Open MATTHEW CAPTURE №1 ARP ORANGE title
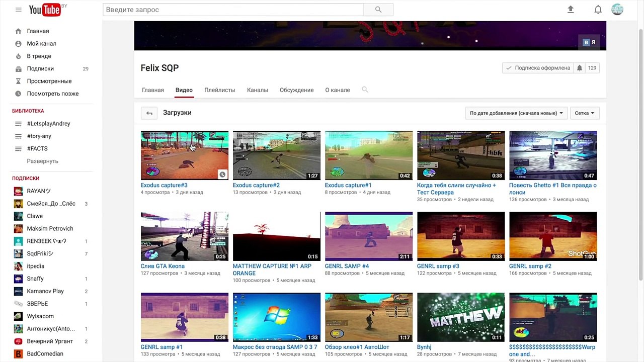Image resolution: width=644 pixels, height=362 pixels. (272, 269)
